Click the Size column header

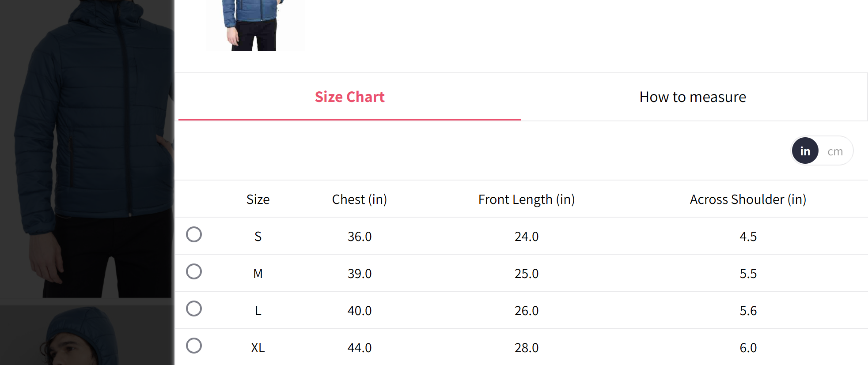258,199
